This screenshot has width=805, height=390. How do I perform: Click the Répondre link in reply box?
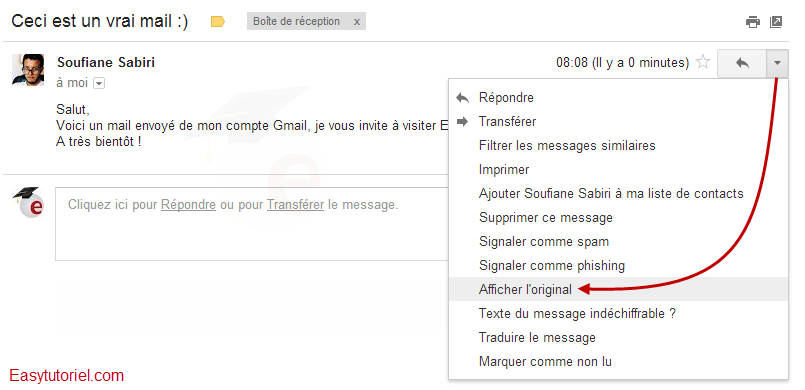(188, 205)
